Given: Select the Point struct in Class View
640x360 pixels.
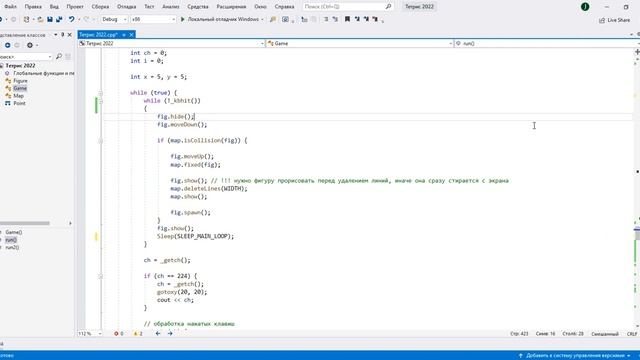Looking at the screenshot, I should (19, 103).
